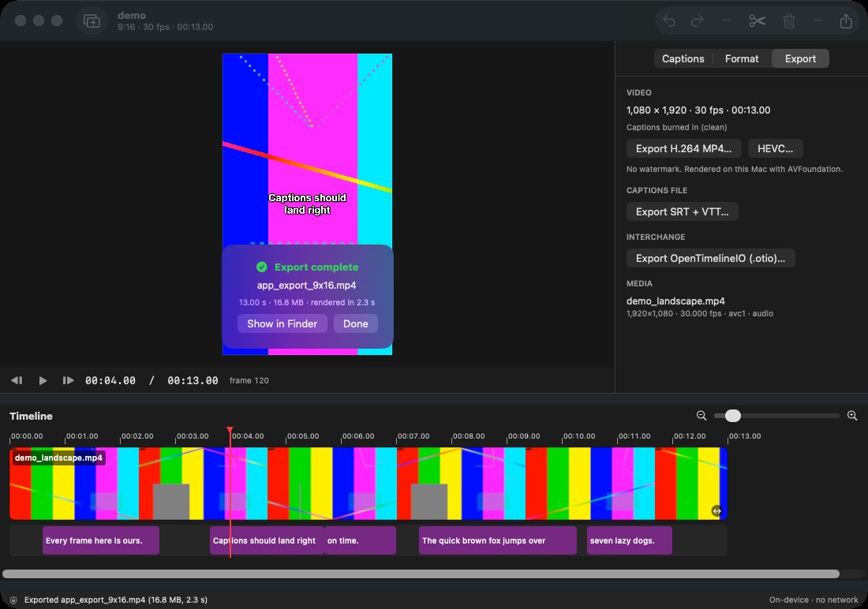Screen dimensions: 868x609
Task: Click the 'Timeline' panel heading
Action: [31, 416]
